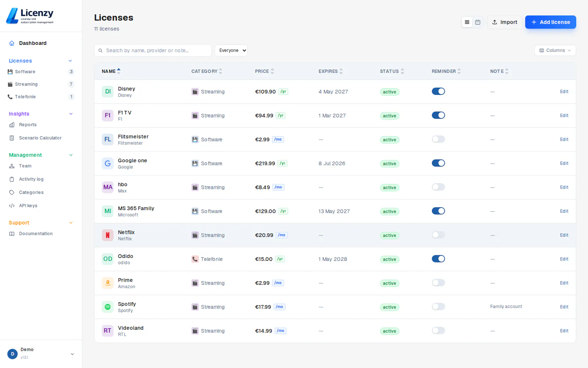This screenshot has height=368, width=588.
Task: Open the Columns dropdown
Action: (555, 50)
